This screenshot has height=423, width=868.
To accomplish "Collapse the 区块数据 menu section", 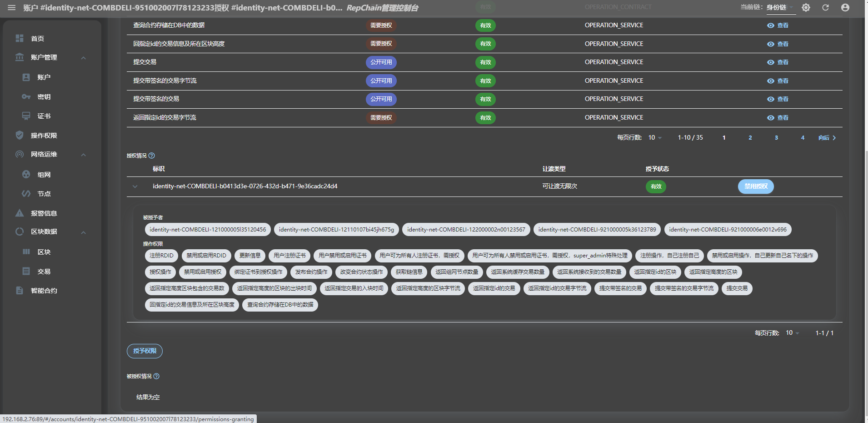I will pos(84,232).
